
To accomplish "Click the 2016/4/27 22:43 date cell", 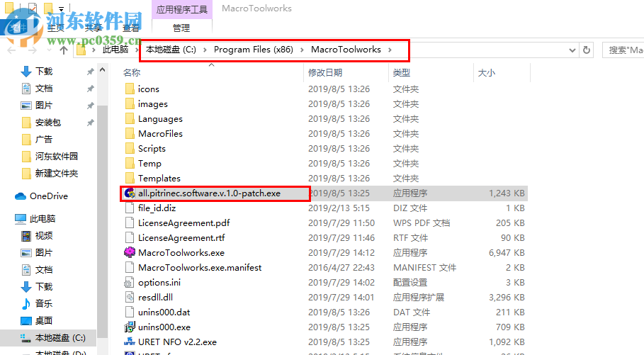I will [341, 267].
